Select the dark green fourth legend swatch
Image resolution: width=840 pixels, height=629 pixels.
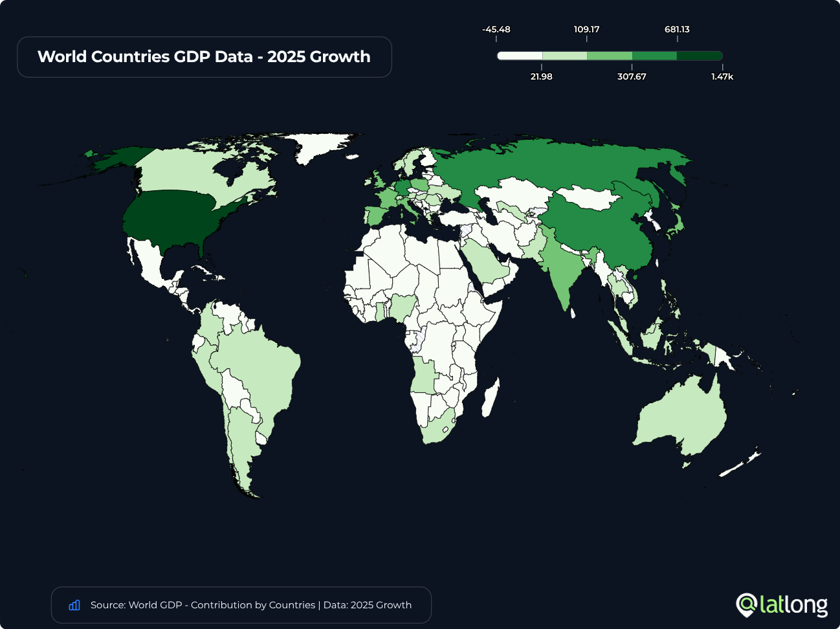[654, 56]
